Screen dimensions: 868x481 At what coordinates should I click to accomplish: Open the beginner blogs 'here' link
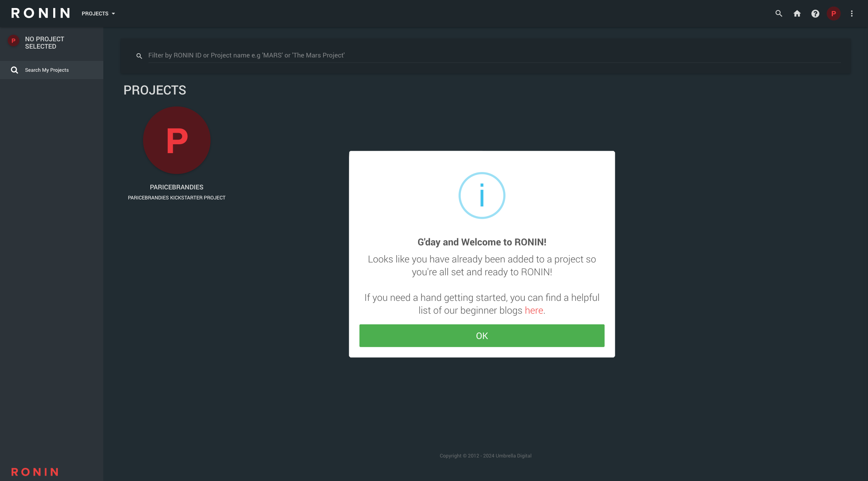click(x=534, y=311)
